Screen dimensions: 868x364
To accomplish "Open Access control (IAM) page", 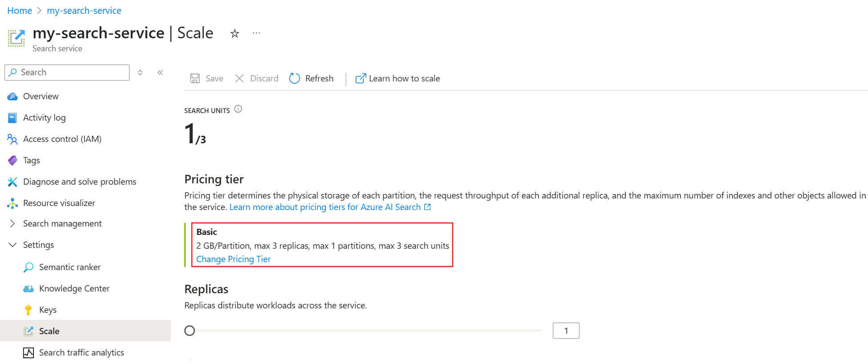I will click(62, 139).
